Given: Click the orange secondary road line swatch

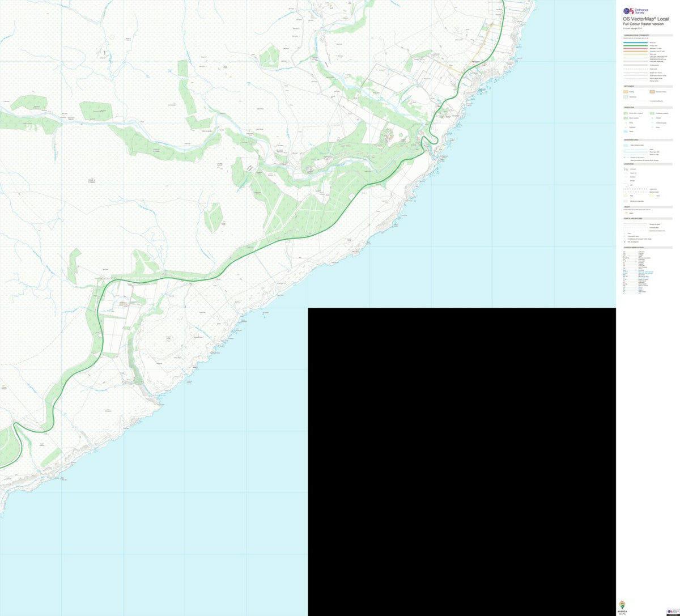Looking at the screenshot, I should [635, 51].
